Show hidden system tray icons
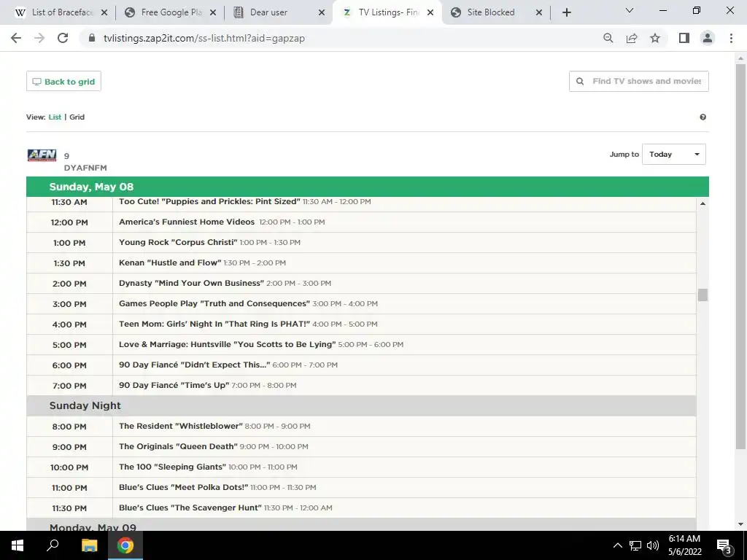This screenshot has height=560, width=747. (617, 545)
